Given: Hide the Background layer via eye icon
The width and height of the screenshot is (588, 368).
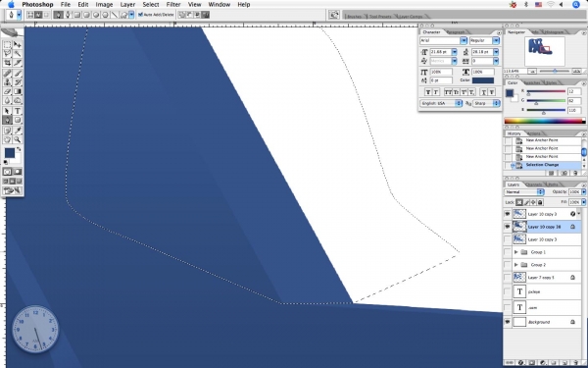Looking at the screenshot, I should point(508,322).
